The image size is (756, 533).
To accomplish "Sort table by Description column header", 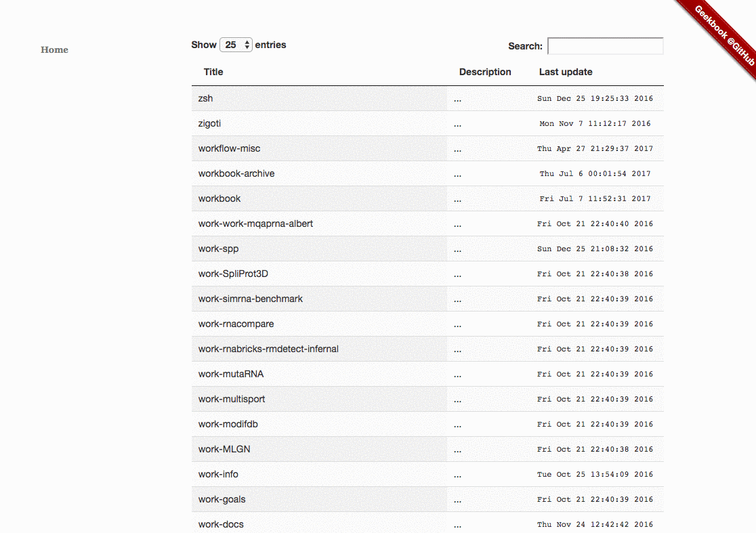I will coord(485,72).
